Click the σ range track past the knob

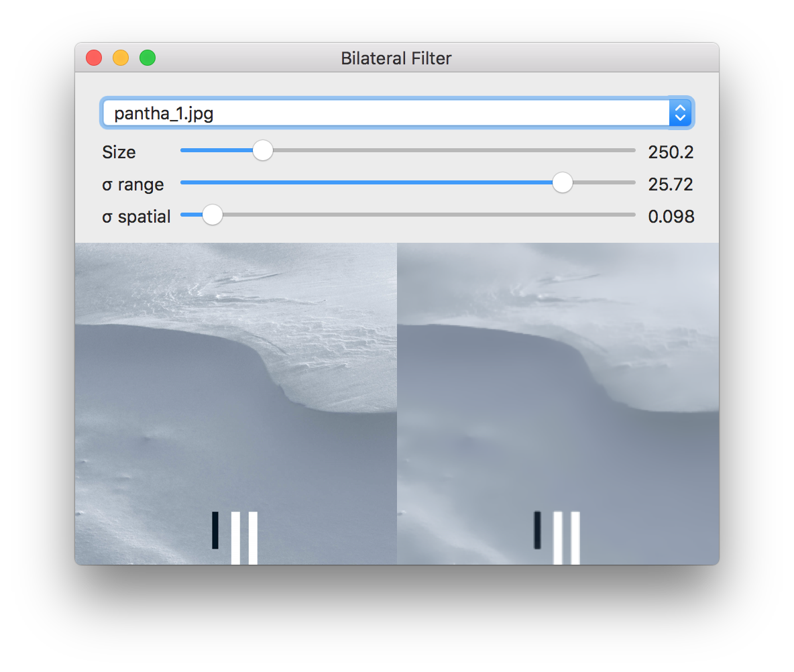[604, 182]
